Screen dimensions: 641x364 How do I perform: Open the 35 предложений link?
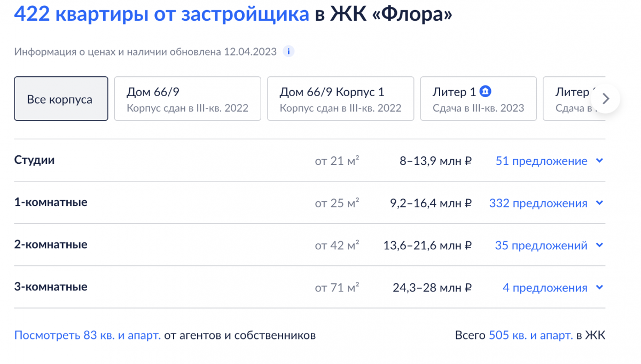(x=541, y=246)
